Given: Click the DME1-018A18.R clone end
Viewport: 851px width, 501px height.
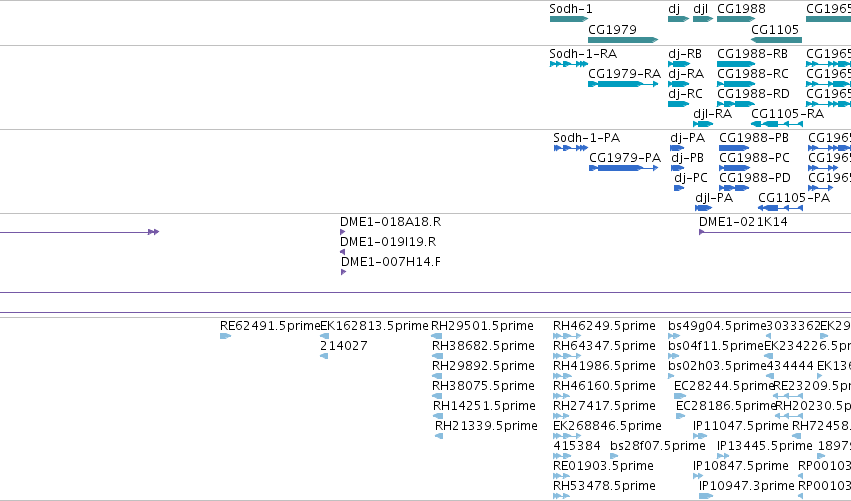Looking at the screenshot, I should pos(342,232).
